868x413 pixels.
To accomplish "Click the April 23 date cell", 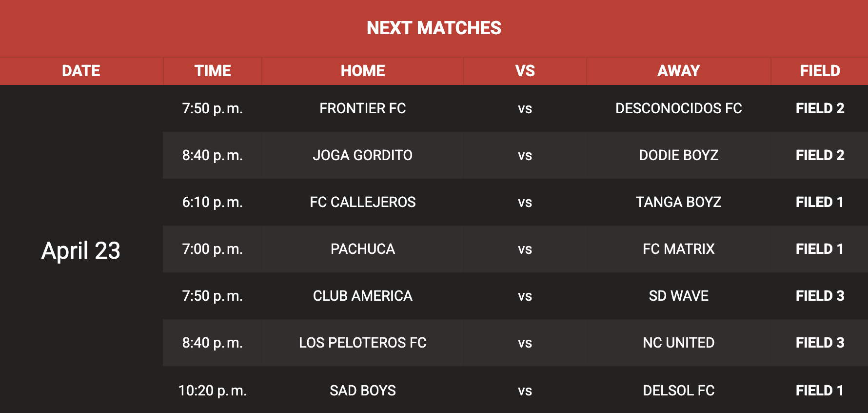I will 81,251.
